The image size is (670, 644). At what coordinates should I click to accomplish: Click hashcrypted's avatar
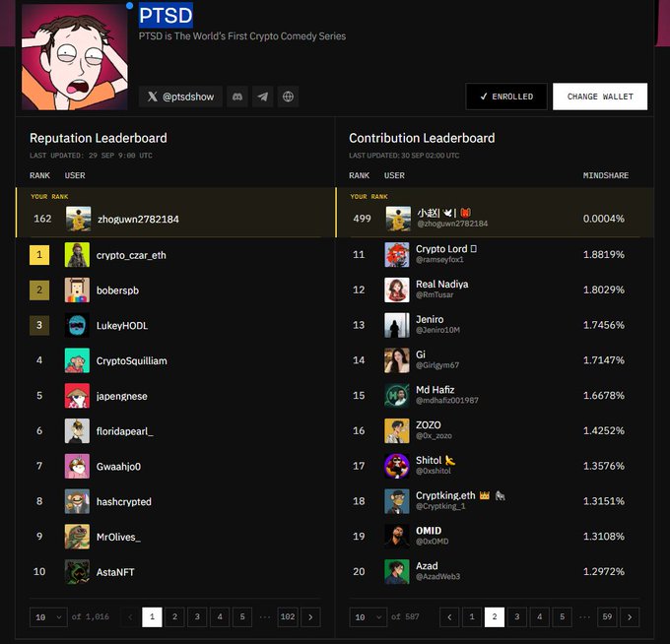click(x=77, y=501)
